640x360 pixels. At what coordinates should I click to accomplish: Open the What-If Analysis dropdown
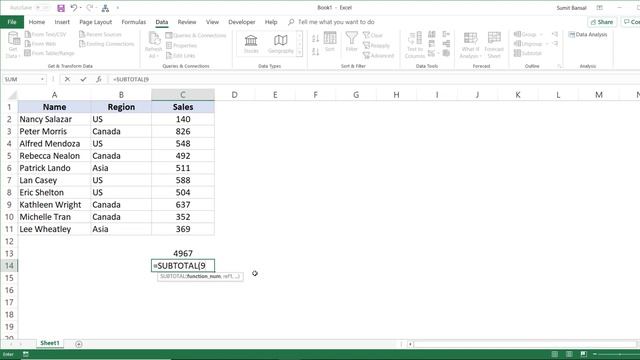pos(470,45)
